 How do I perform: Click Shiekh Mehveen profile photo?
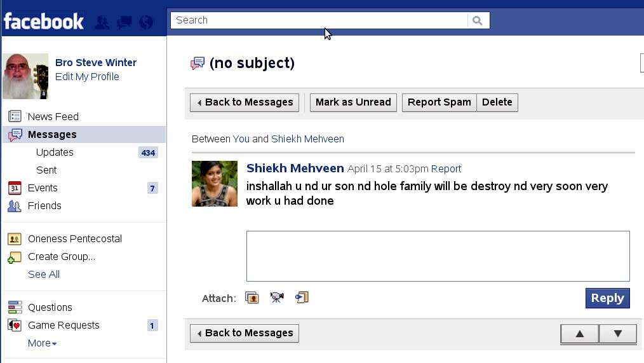tap(215, 183)
